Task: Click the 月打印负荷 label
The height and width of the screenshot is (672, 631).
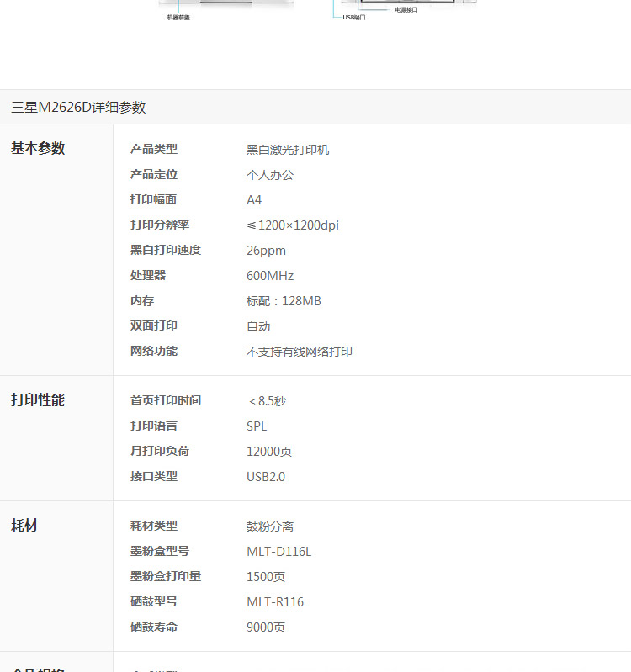Action: [160, 451]
